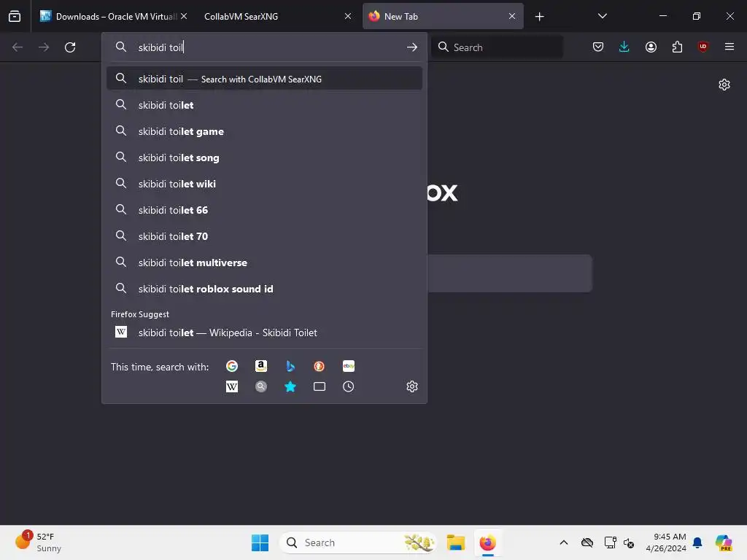
Task: Pick the 'skibidi toilet 70' suggestion
Action: coord(264,236)
